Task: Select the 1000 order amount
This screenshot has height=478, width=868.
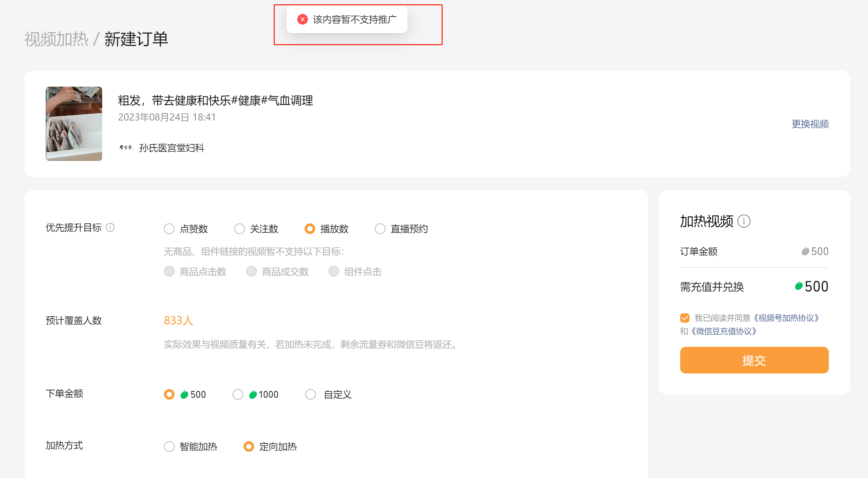Action: tap(238, 394)
